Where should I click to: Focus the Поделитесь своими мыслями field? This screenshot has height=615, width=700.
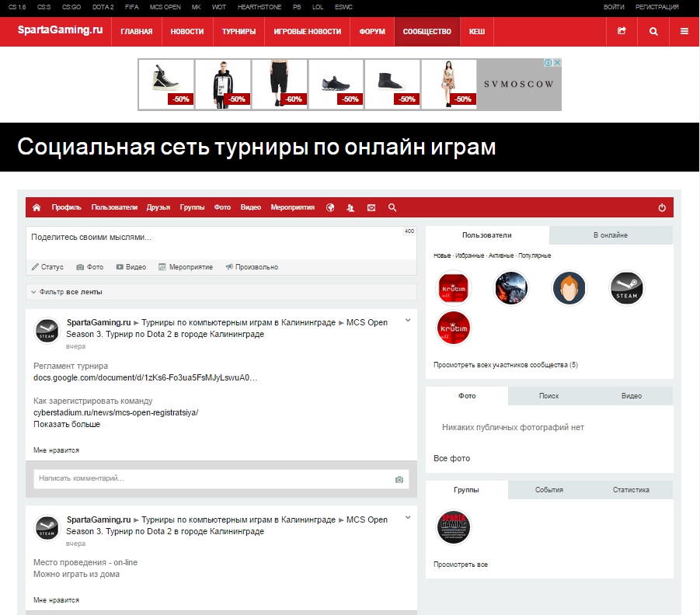pyautogui.click(x=221, y=243)
